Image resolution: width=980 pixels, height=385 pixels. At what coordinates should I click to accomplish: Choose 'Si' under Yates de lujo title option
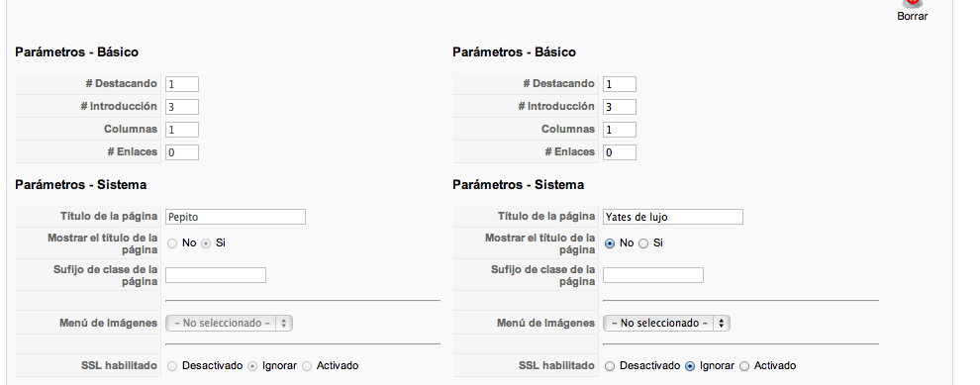coord(643,243)
